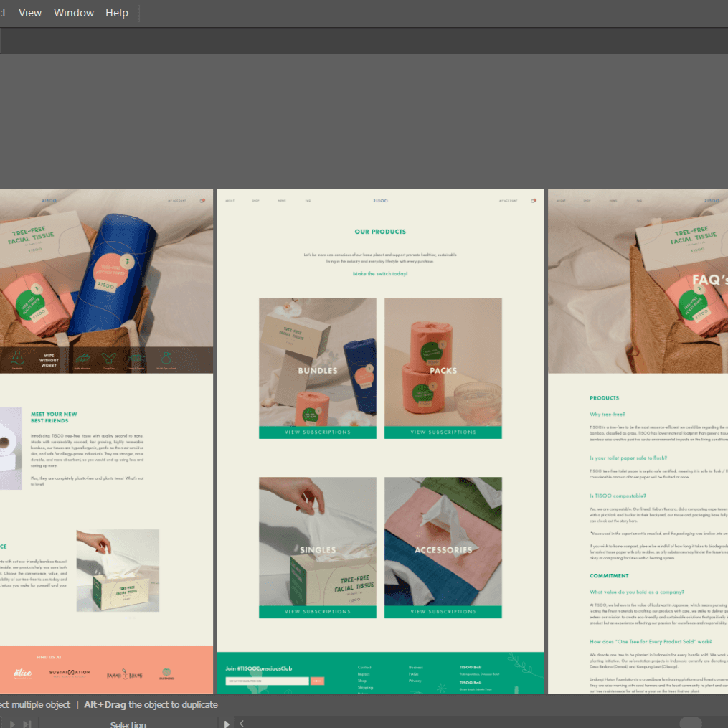Click the horizontal scroll left arrow

(242, 723)
